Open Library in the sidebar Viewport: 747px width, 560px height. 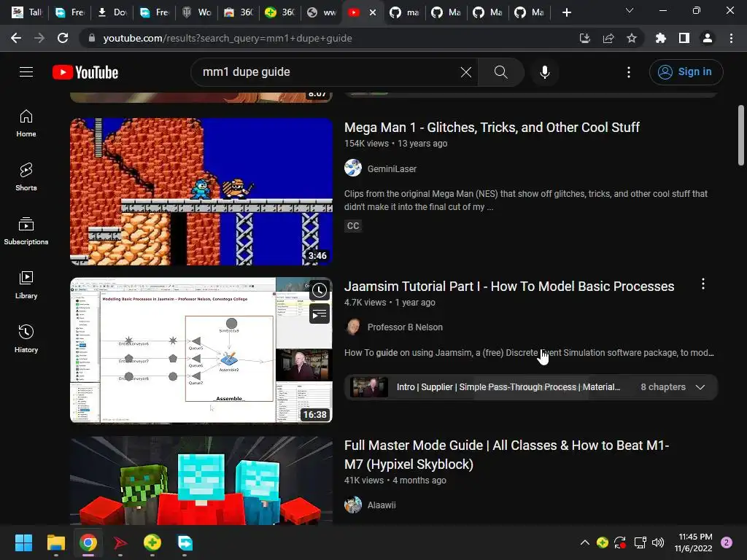tap(26, 285)
